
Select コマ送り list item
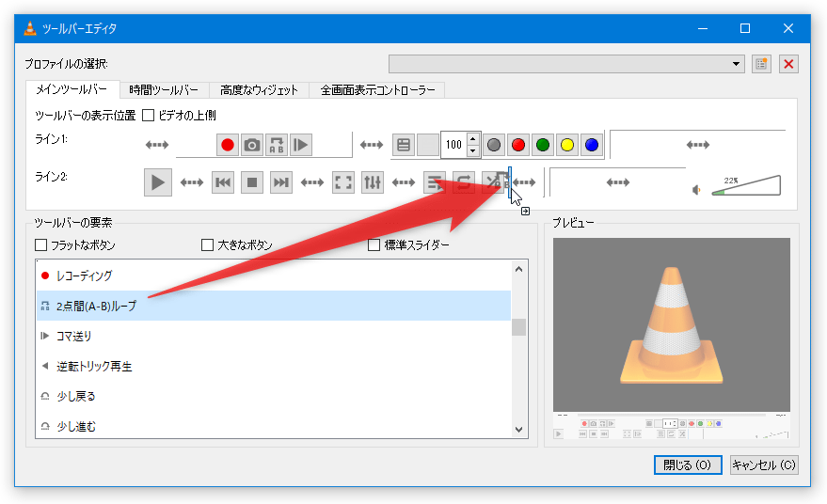coord(274,336)
